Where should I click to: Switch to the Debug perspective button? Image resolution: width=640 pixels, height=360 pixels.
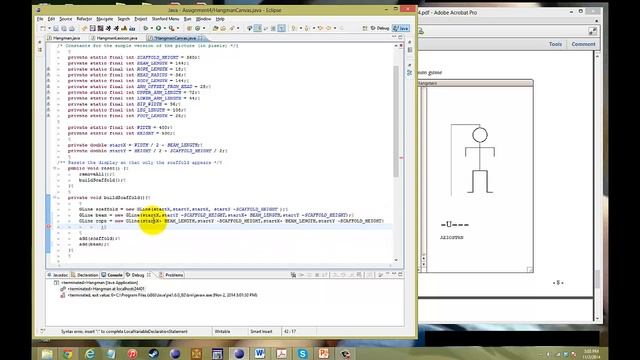coord(381,28)
